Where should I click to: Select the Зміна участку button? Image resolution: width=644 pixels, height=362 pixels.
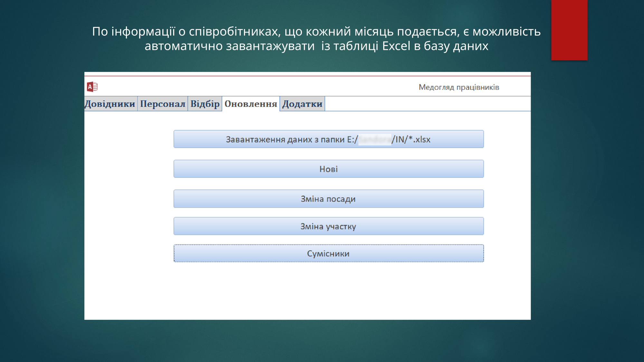pyautogui.click(x=328, y=226)
